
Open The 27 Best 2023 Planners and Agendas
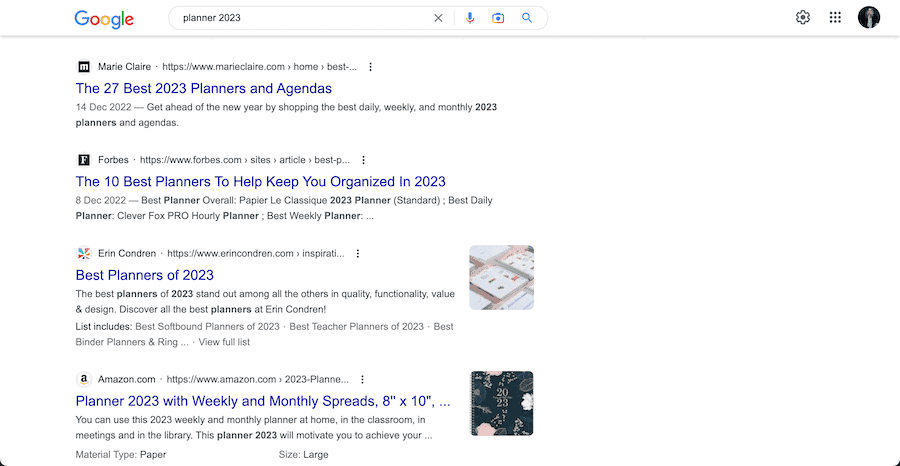[x=204, y=88]
